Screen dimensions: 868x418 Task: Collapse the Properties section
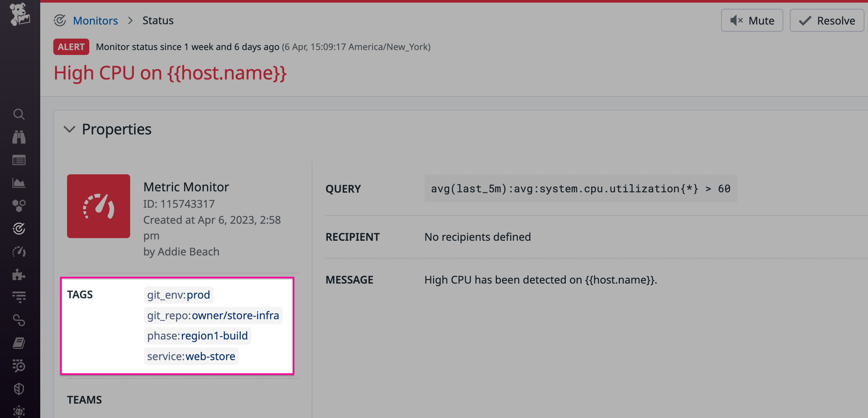69,130
